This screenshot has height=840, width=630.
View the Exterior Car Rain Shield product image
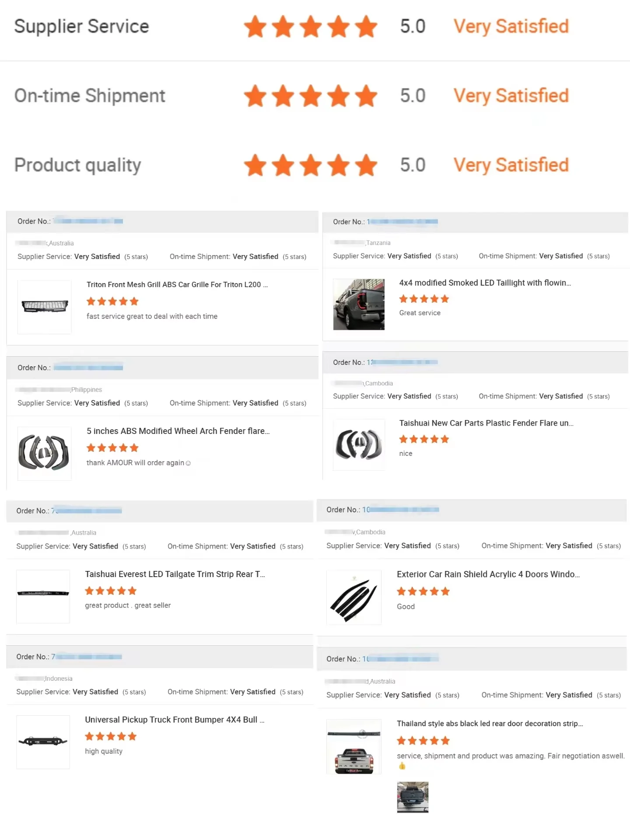(x=353, y=597)
